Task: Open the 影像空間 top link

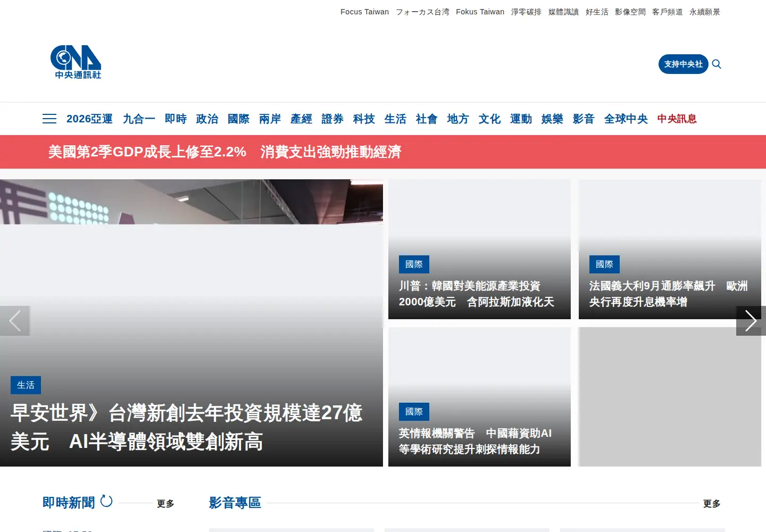Action: (630, 12)
